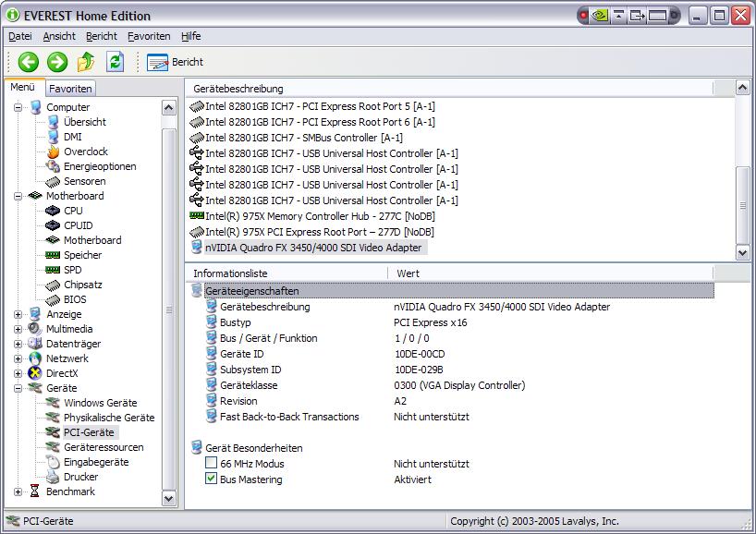Click the device list scroll-up arrow
Screen dimensions: 756x534
(x=742, y=88)
